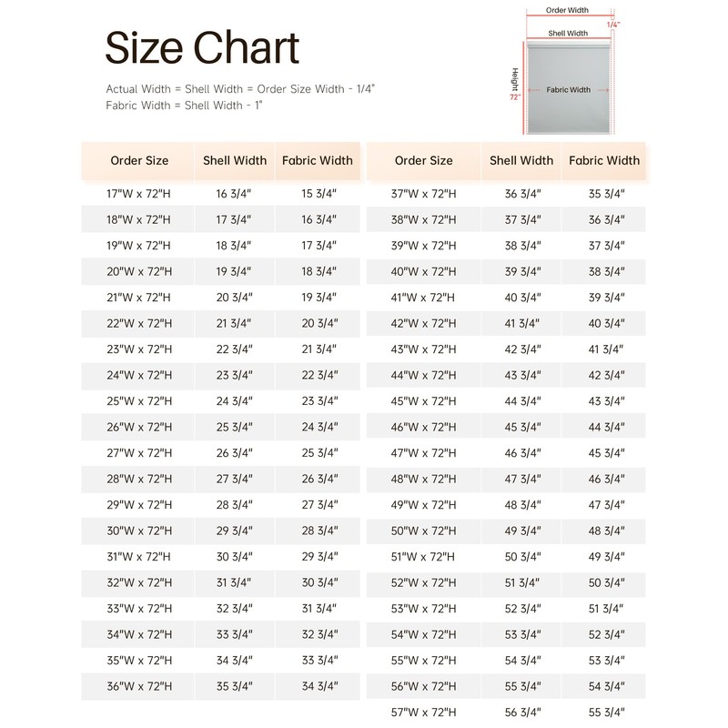Select the left table Order Size header

(x=139, y=161)
